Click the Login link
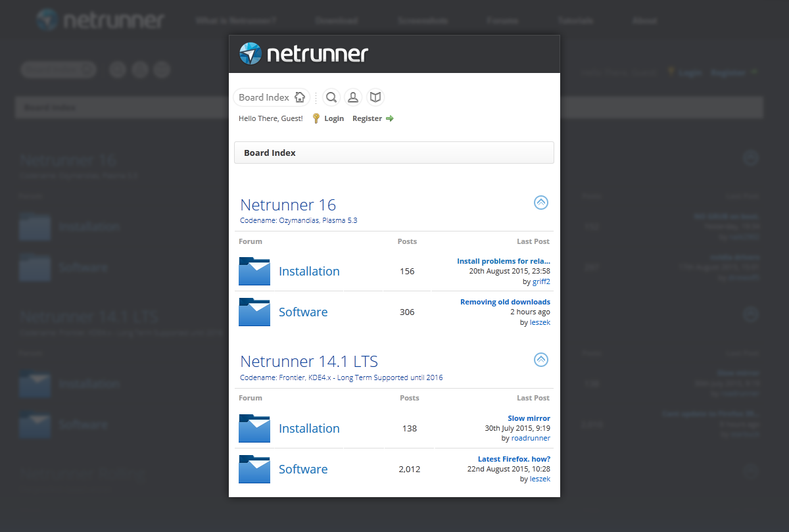789x532 pixels. [x=334, y=118]
